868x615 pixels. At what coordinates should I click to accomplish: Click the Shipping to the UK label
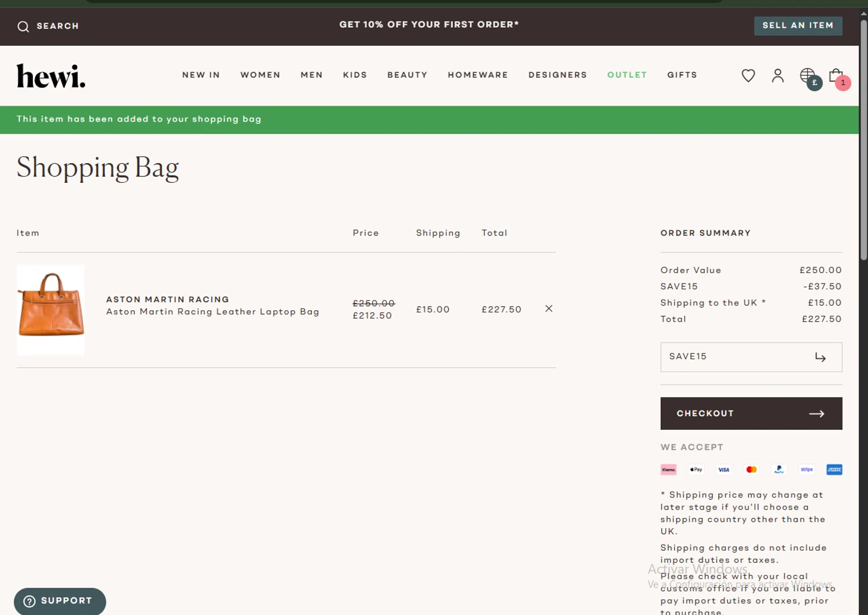point(713,303)
